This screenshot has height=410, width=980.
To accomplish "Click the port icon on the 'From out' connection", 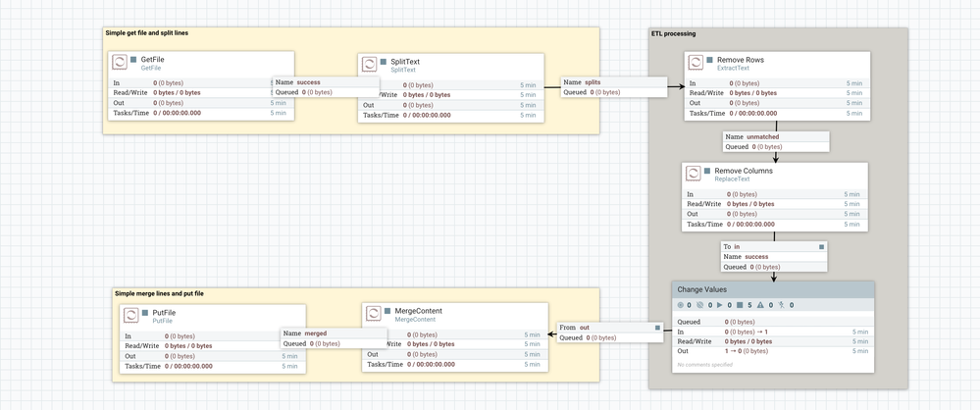I will [x=657, y=327].
